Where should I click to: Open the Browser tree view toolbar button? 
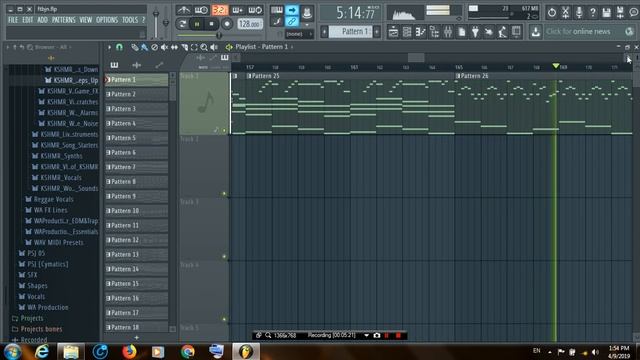pos(434,31)
